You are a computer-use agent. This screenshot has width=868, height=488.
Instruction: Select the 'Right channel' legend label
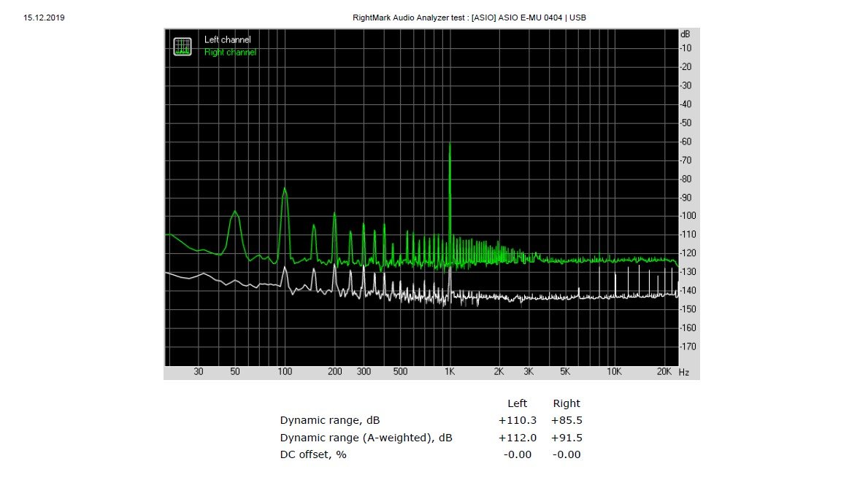tap(230, 53)
